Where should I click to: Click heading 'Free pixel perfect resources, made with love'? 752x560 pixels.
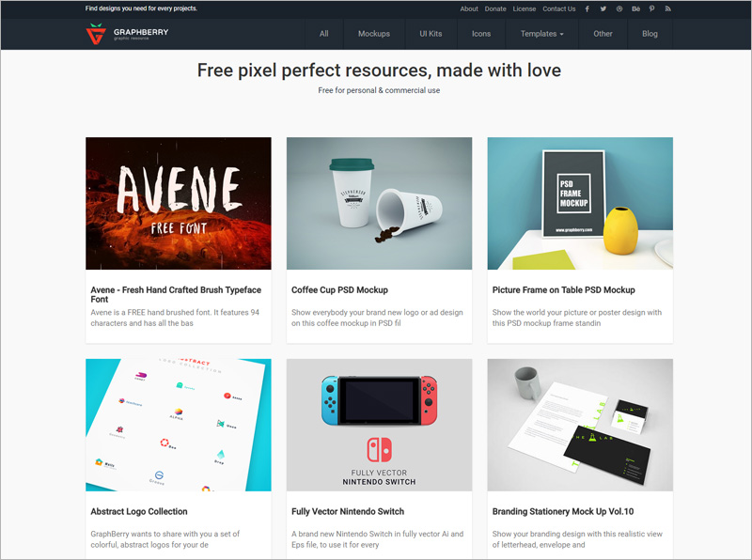[379, 70]
